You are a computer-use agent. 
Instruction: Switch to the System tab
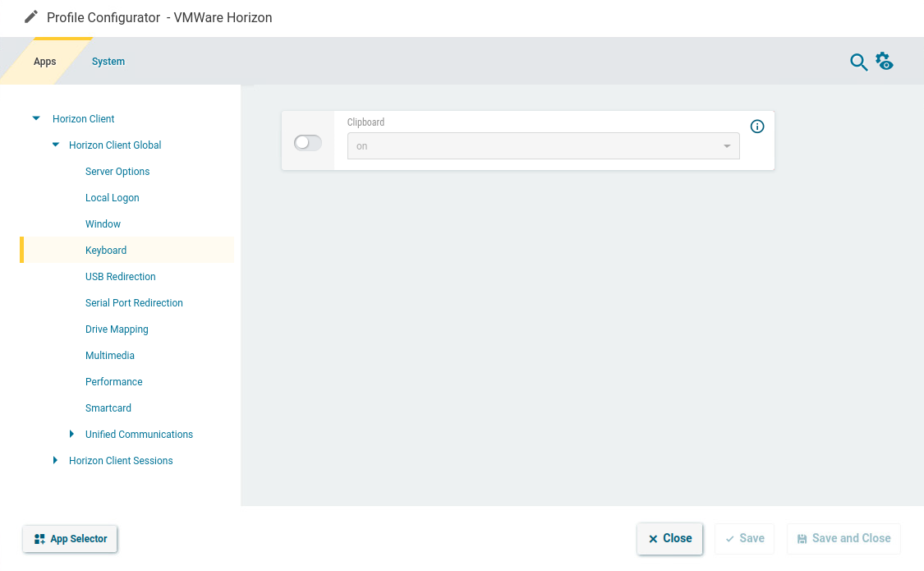(108, 62)
